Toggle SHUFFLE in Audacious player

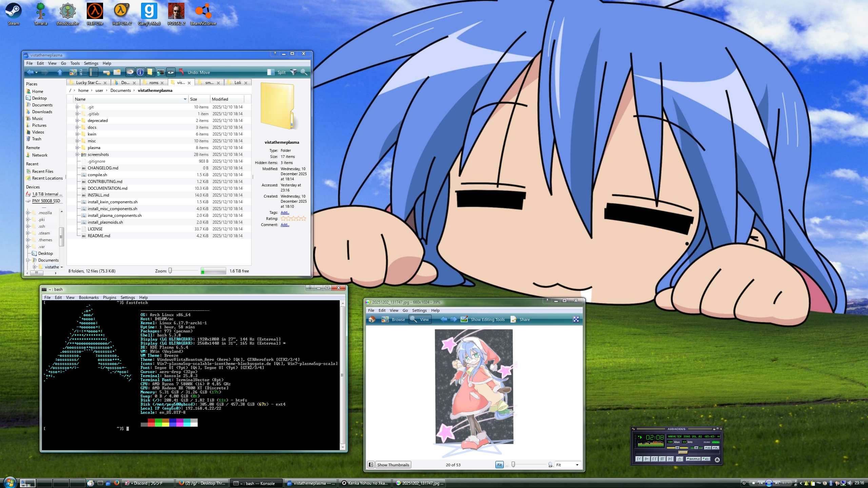[693, 459]
